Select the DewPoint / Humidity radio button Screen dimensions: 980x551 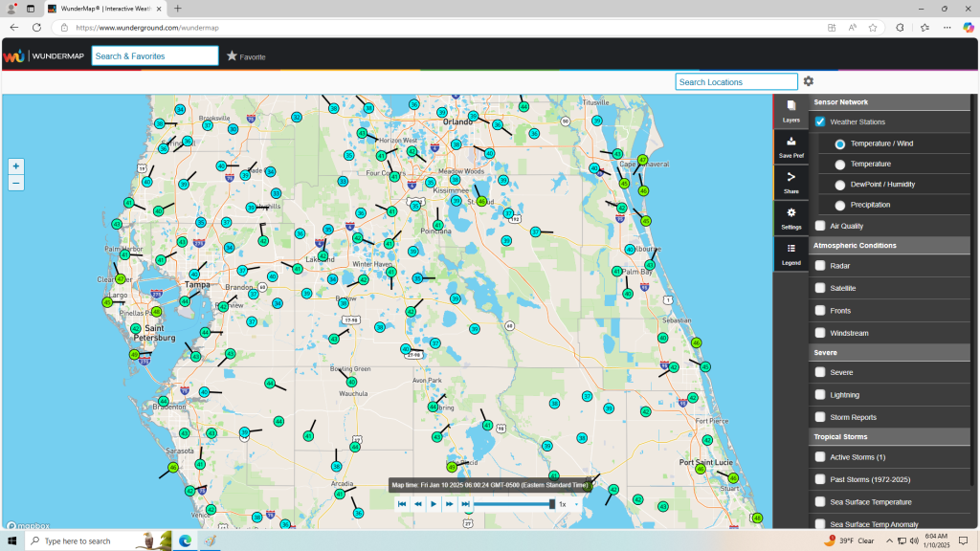840,185
